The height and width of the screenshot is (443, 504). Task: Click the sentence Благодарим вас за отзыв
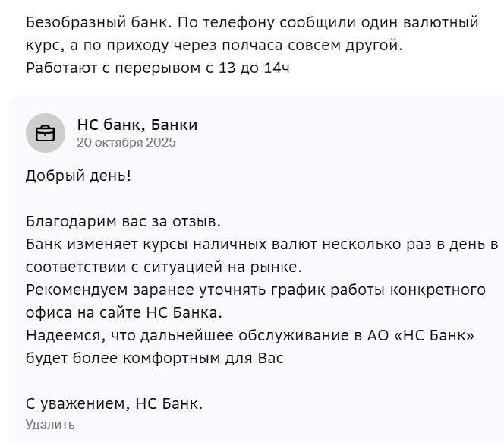pyautogui.click(x=123, y=221)
